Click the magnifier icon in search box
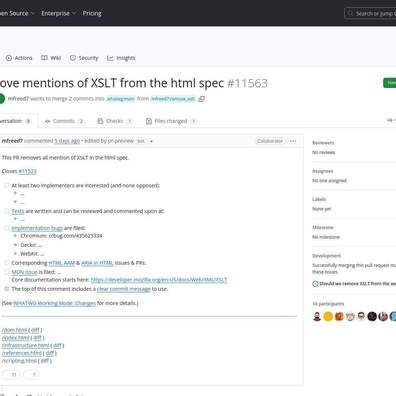396x396 pixels. pos(350,13)
